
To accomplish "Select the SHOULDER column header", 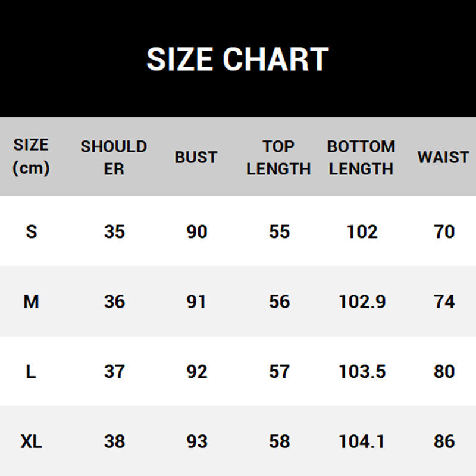I will pos(114,157).
